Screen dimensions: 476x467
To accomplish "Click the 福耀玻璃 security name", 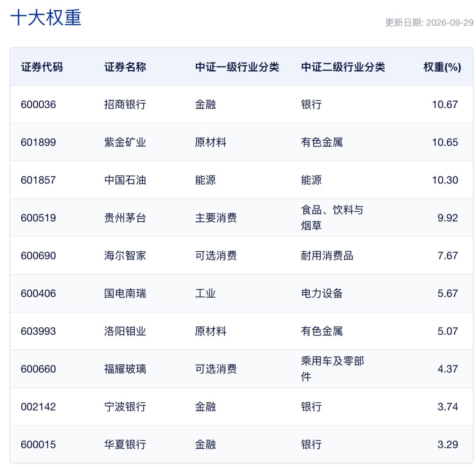I will [x=125, y=369].
